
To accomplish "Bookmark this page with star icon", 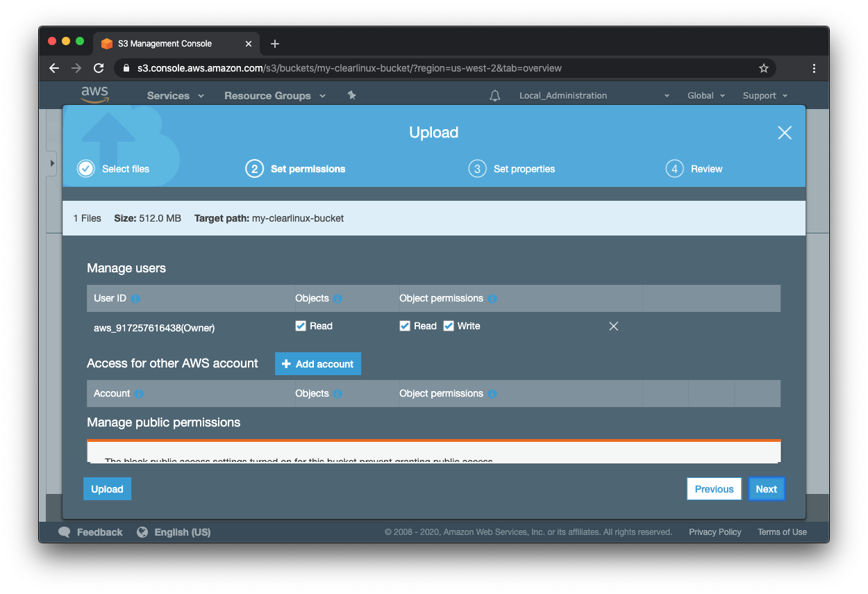I will click(x=763, y=68).
